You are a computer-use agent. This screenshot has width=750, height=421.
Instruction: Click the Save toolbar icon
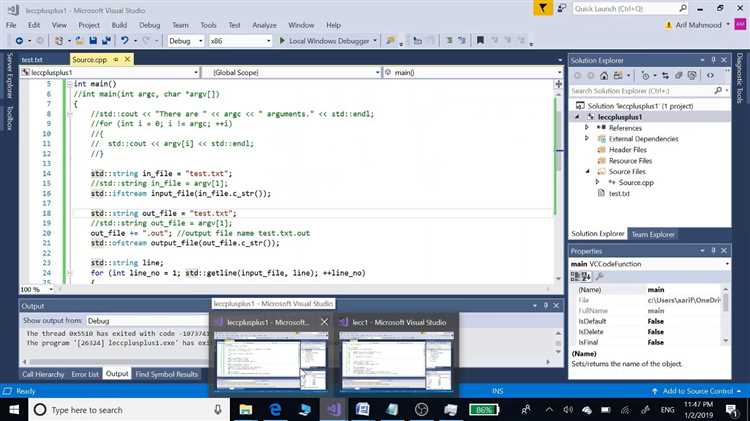click(x=93, y=41)
